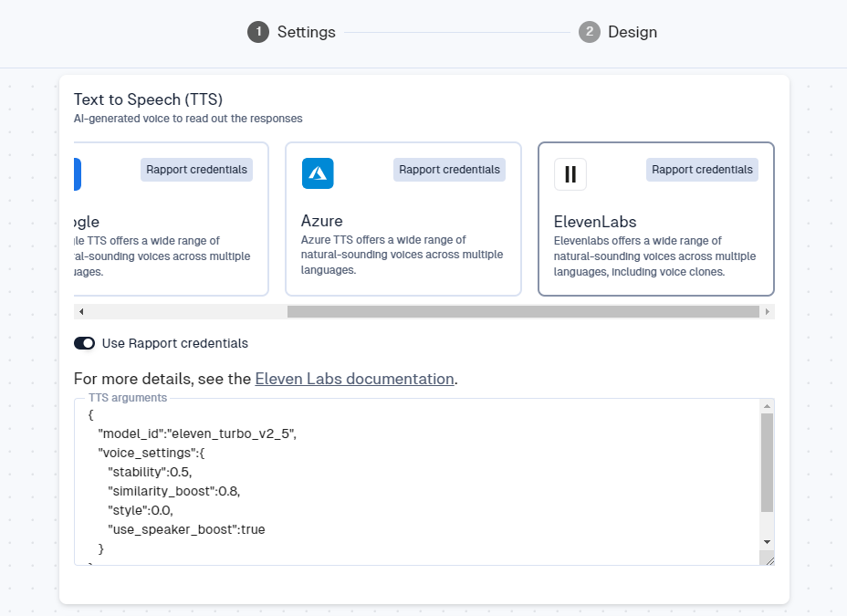
Task: Click the "model_id" line in TTS arguments
Action: pos(197,433)
